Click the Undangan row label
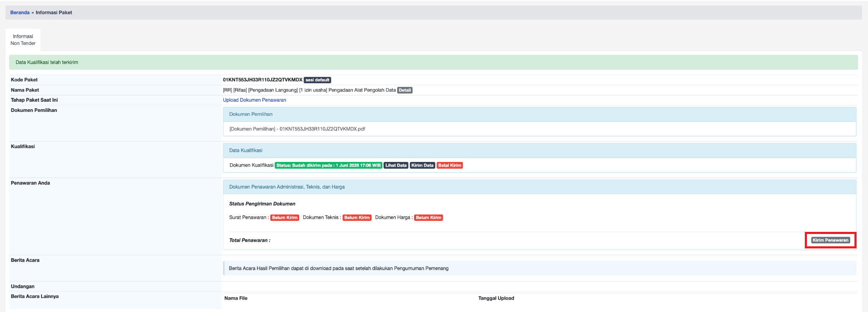The image size is (868, 312). [22, 287]
